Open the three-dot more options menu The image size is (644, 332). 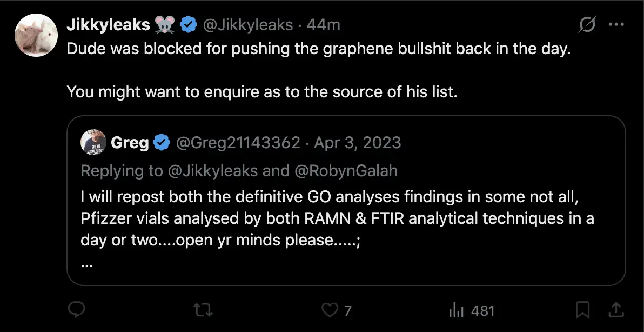[x=616, y=25]
